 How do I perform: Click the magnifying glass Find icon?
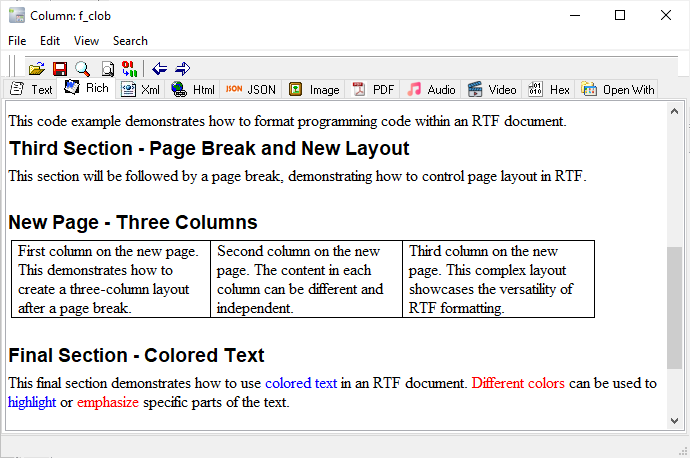tap(82, 69)
